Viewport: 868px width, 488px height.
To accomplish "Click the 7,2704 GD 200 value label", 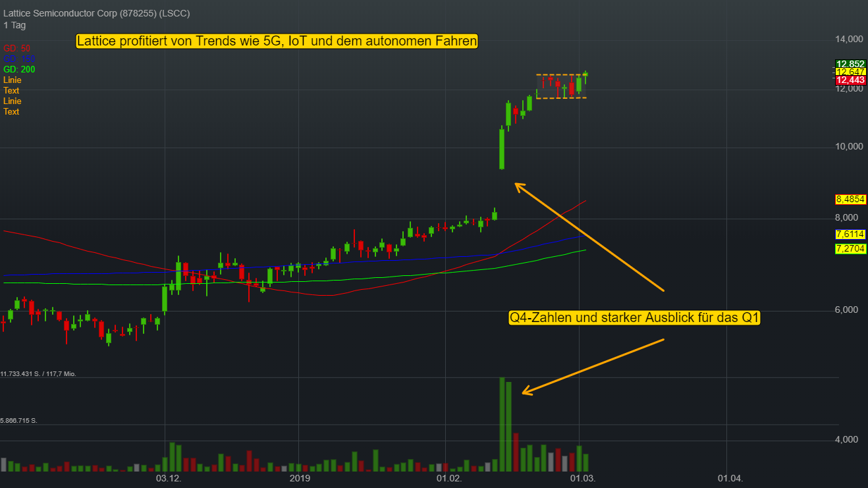I will 850,249.
